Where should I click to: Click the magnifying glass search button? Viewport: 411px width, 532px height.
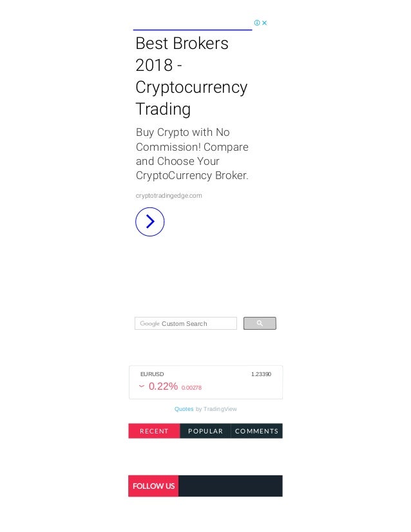coord(260,323)
